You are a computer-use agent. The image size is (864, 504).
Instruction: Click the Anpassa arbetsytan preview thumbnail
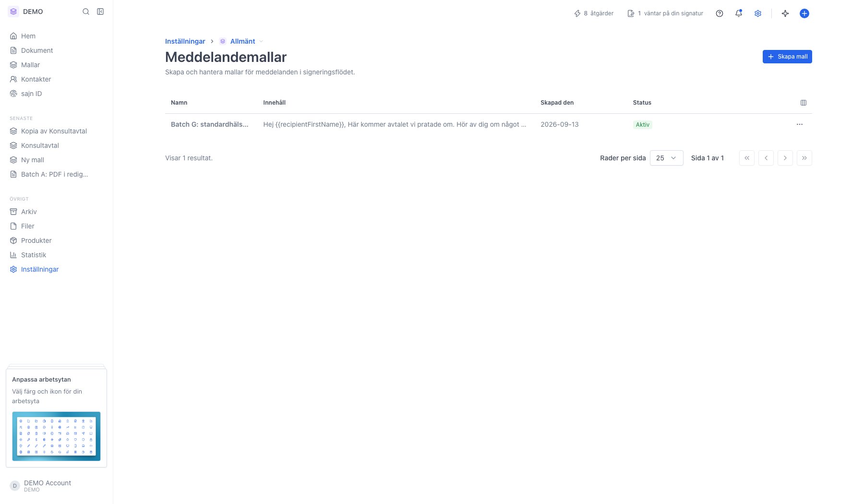[x=56, y=436]
